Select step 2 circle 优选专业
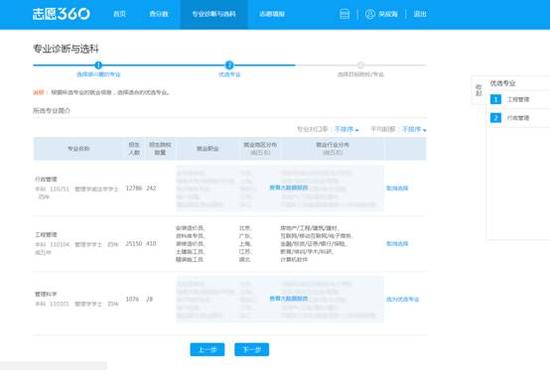 [x=229, y=65]
